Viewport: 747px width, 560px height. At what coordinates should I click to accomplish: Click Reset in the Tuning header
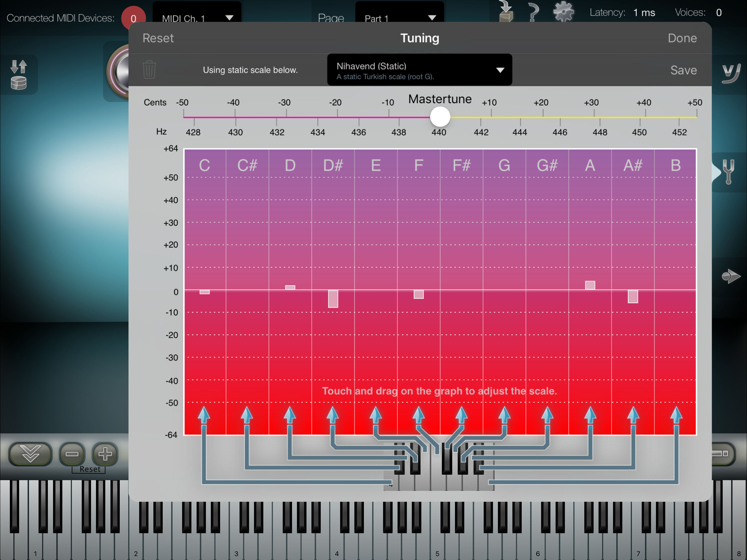pyautogui.click(x=158, y=38)
